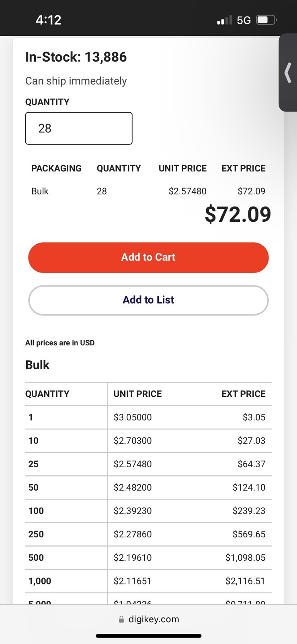Tap the $72.09 total price
Viewport: 297px width, 644px height.
238,214
